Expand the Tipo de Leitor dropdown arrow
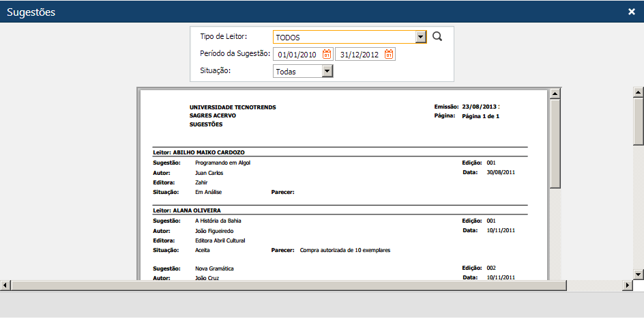Screen dimensions: 644x319 (421, 38)
